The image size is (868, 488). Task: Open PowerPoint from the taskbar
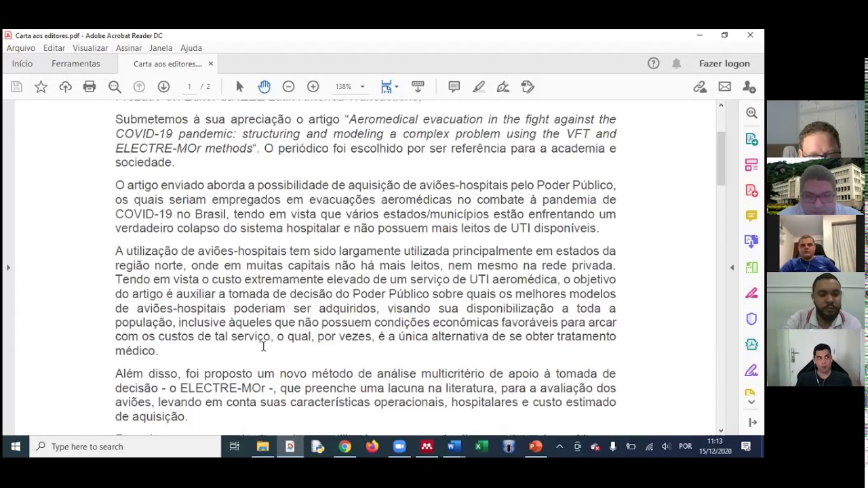(x=536, y=447)
